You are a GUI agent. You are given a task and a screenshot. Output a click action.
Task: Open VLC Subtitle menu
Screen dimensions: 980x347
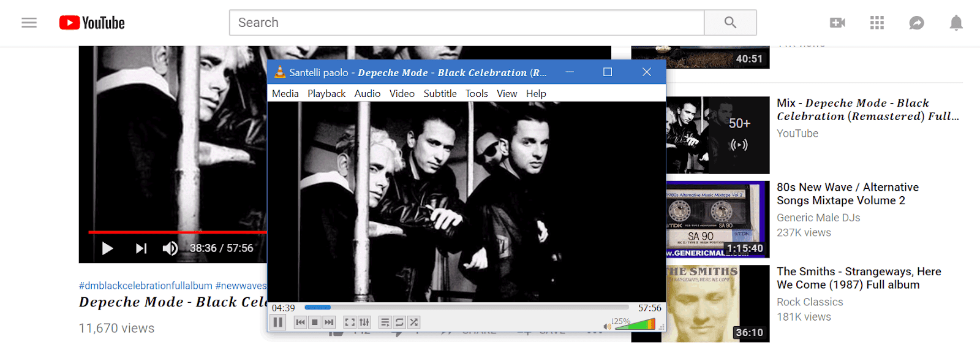(x=440, y=93)
